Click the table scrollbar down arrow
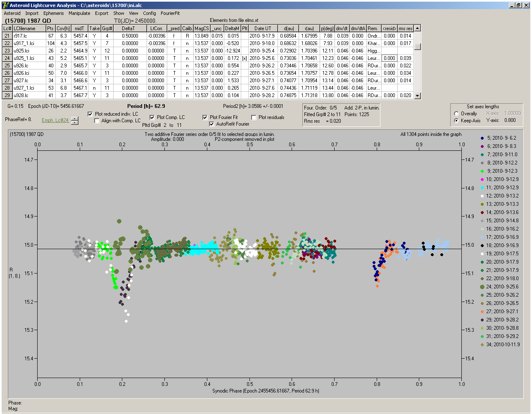 (418, 95)
